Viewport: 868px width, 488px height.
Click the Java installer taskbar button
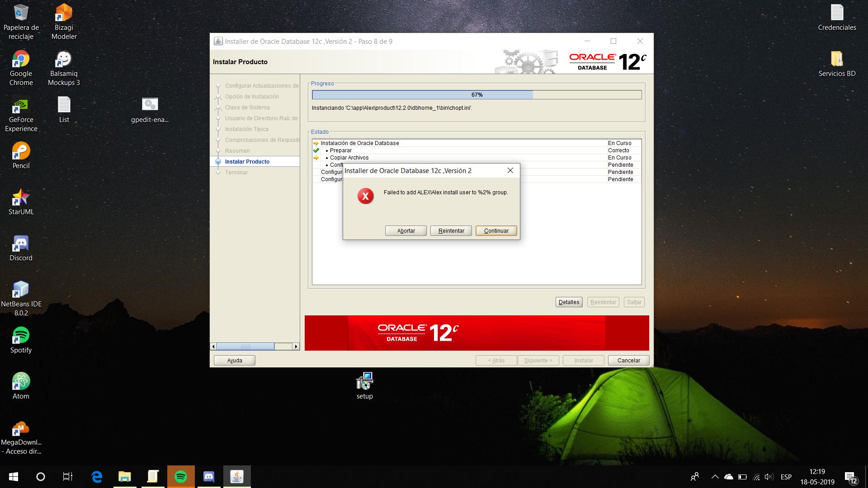point(236,477)
